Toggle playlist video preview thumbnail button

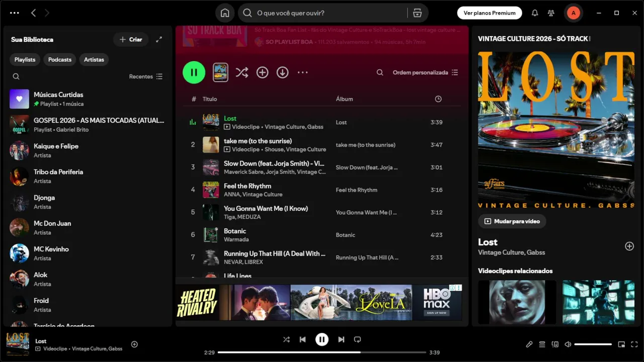220,72
